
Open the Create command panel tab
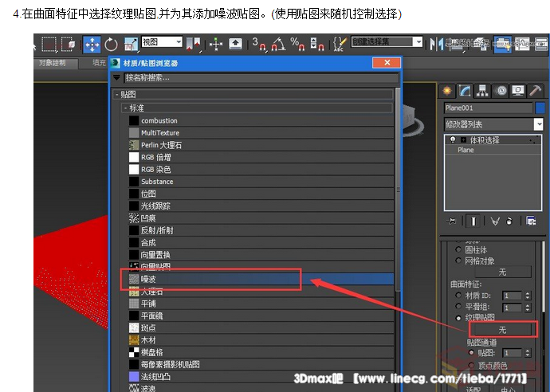click(447, 91)
